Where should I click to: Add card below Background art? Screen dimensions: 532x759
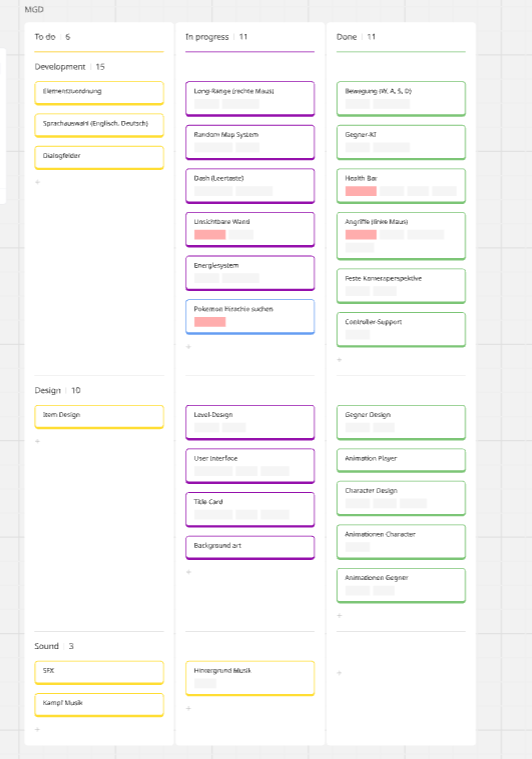click(189, 572)
